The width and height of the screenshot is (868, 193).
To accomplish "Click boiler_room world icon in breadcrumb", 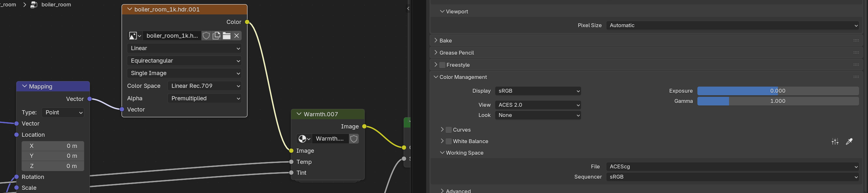I will [34, 5].
